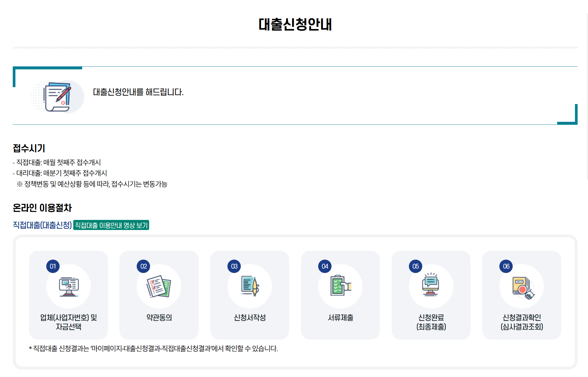
Task: Click the 서류제출 step card
Action: [x=340, y=295]
